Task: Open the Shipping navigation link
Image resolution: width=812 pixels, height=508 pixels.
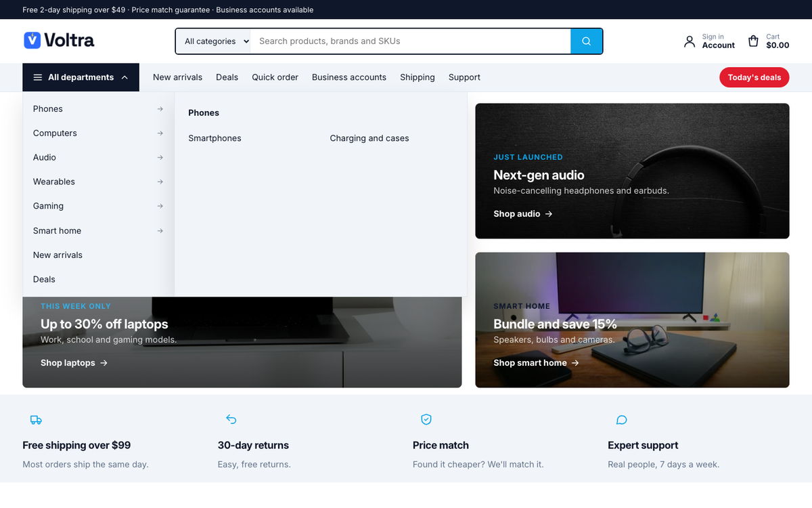Action: (x=418, y=77)
